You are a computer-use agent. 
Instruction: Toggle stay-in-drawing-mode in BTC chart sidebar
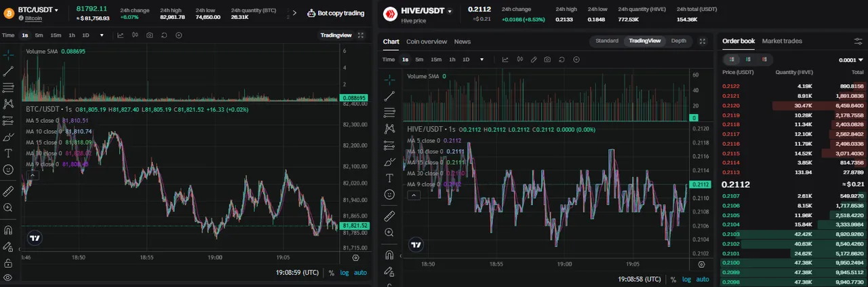click(8, 246)
